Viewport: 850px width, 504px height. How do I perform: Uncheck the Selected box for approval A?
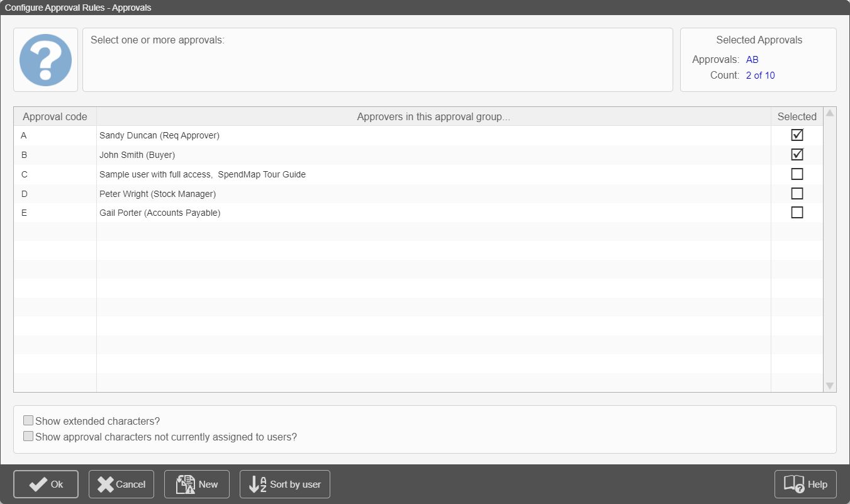pos(797,135)
